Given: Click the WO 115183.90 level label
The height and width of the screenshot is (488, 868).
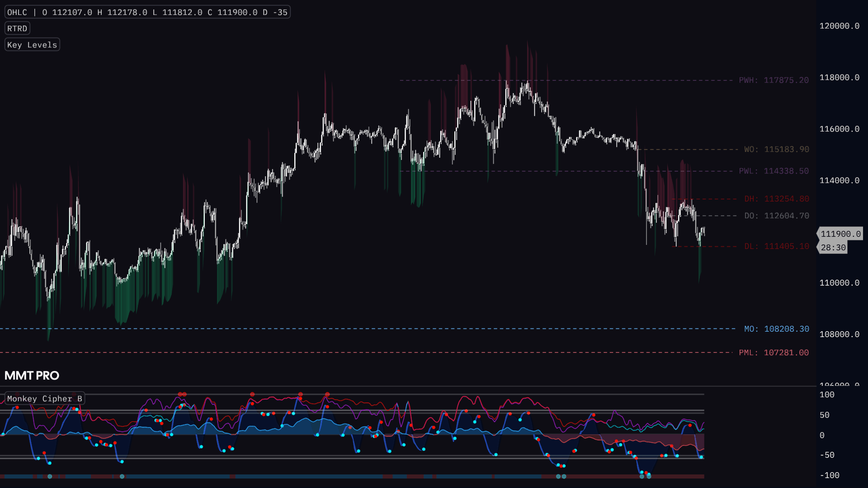Looking at the screenshot, I should tap(776, 150).
